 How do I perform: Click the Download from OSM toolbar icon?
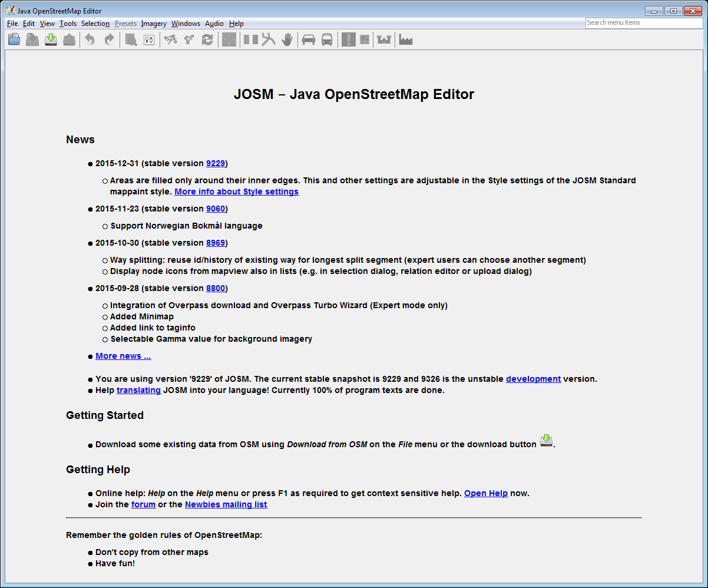pos(51,39)
